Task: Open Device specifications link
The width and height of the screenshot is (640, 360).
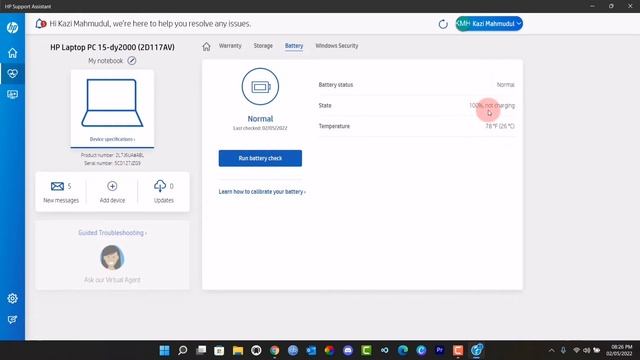Action: point(112,139)
